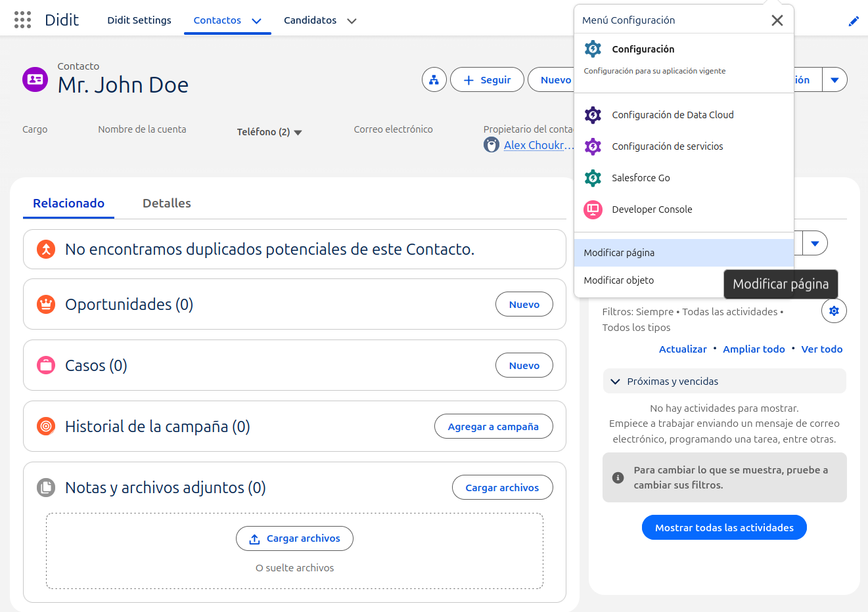Viewport: 868px width, 612px height.
Task: Open Oportunidades (0) related list
Action: (x=129, y=305)
